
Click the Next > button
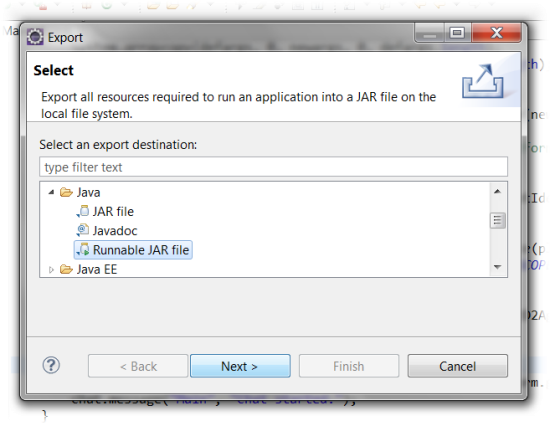point(240,366)
